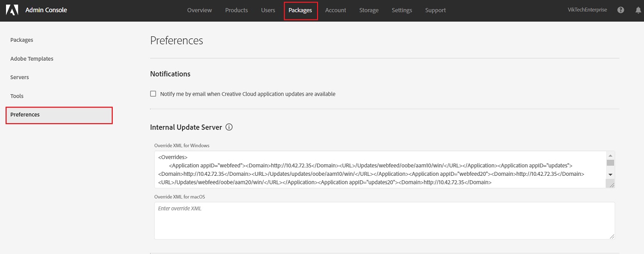
Task: Click inside the Override XML for Windows field
Action: [x=379, y=170]
